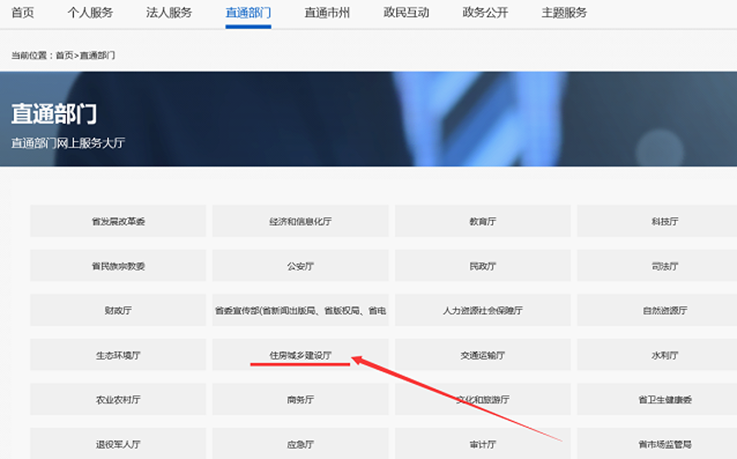Click the 生态环境厅 button
This screenshot has width=737, height=459.
[x=118, y=355]
